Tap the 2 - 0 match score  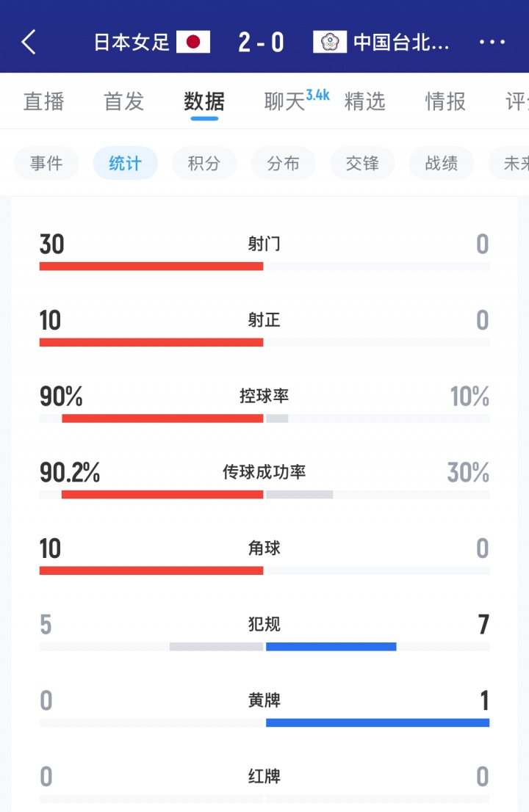coord(261,42)
